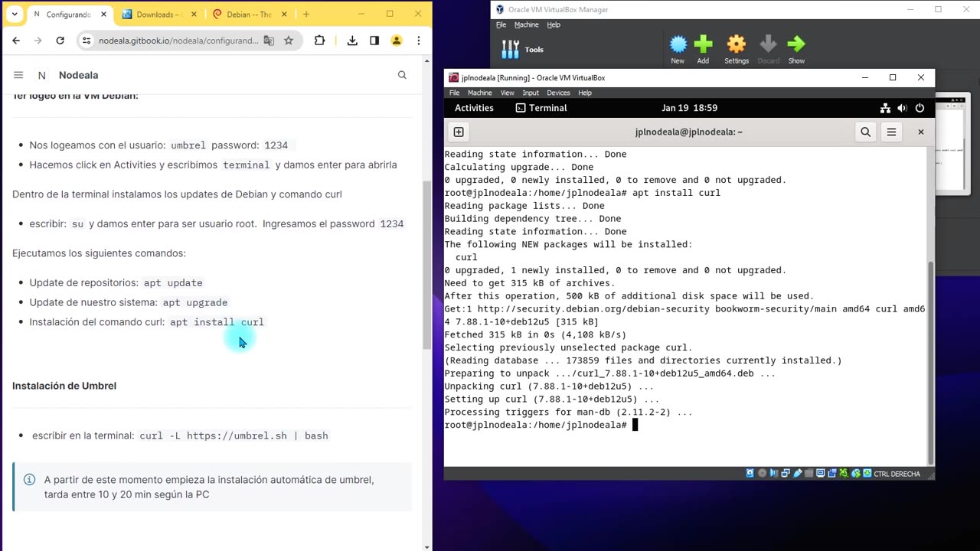980x551 pixels.
Task: Open Help menu of jplnodeala VM window
Action: click(x=585, y=93)
